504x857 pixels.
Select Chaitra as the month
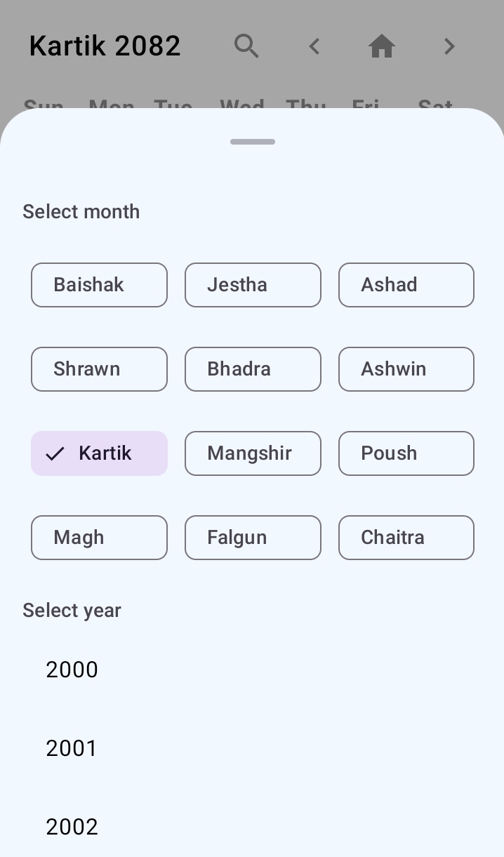point(406,538)
